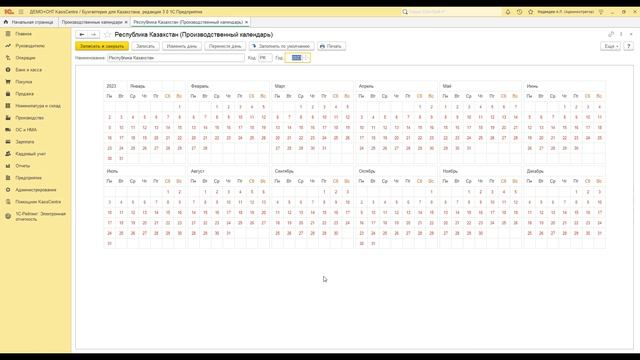Open the Главное section icon in sidebar
The width and height of the screenshot is (640, 360).
coord(8,34)
